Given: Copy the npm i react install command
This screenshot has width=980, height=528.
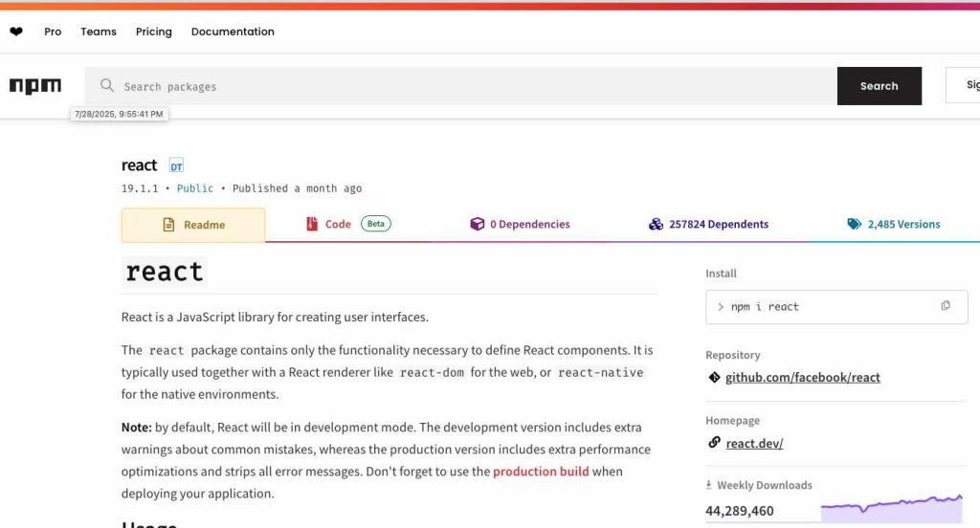Looking at the screenshot, I should (x=945, y=305).
